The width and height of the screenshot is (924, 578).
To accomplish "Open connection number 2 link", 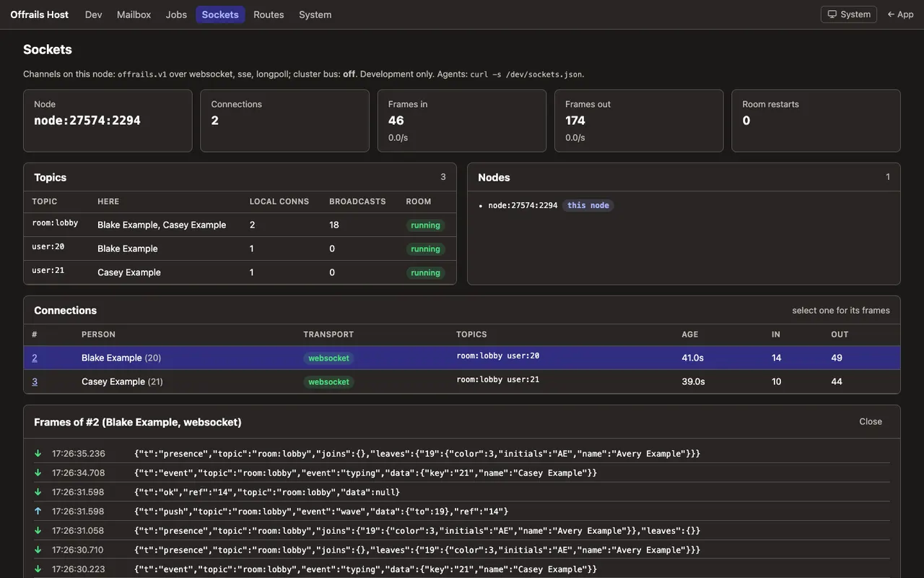I will (35, 358).
